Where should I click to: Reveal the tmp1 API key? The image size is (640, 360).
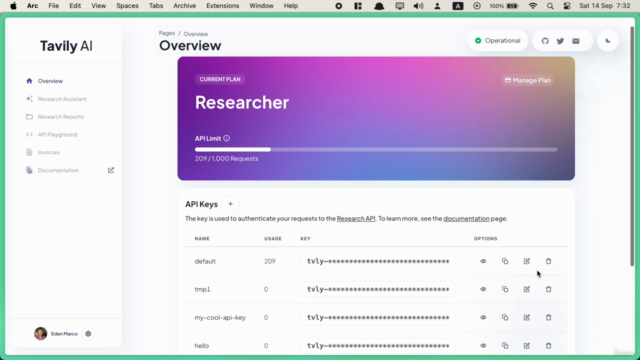coord(483,289)
